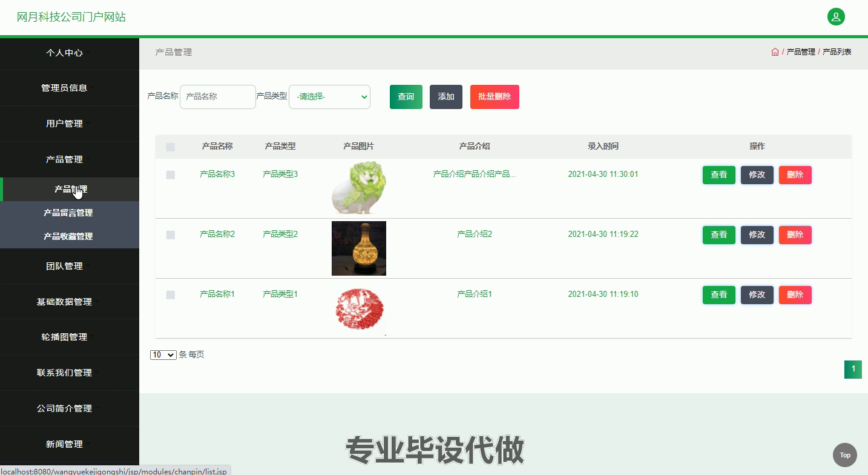Click the round Top button
This screenshot has height=475, width=868.
(845, 455)
